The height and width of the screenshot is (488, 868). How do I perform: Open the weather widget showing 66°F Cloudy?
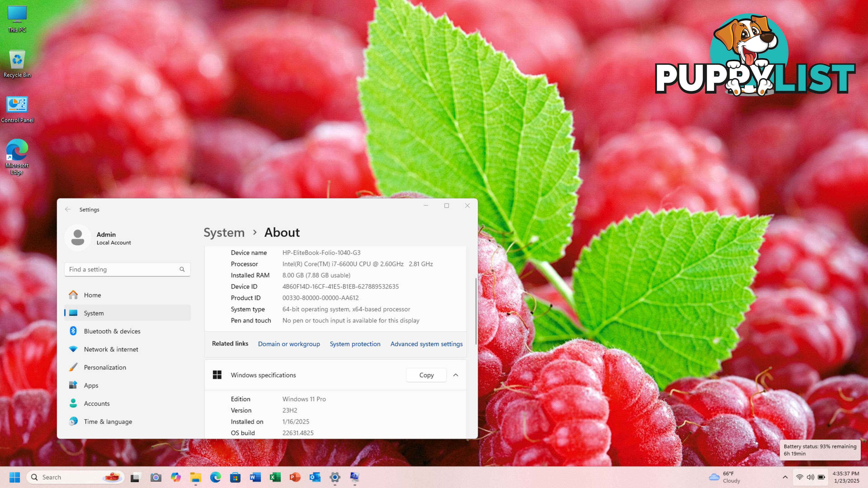724,477
